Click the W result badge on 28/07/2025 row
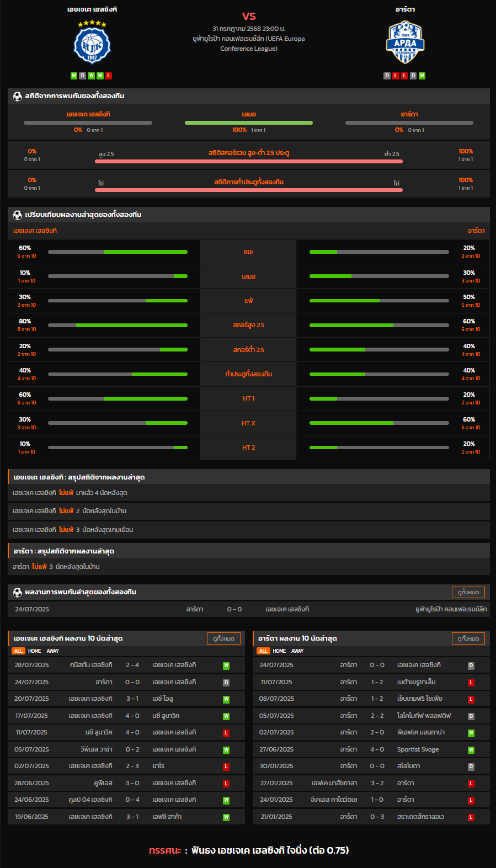 (x=226, y=665)
